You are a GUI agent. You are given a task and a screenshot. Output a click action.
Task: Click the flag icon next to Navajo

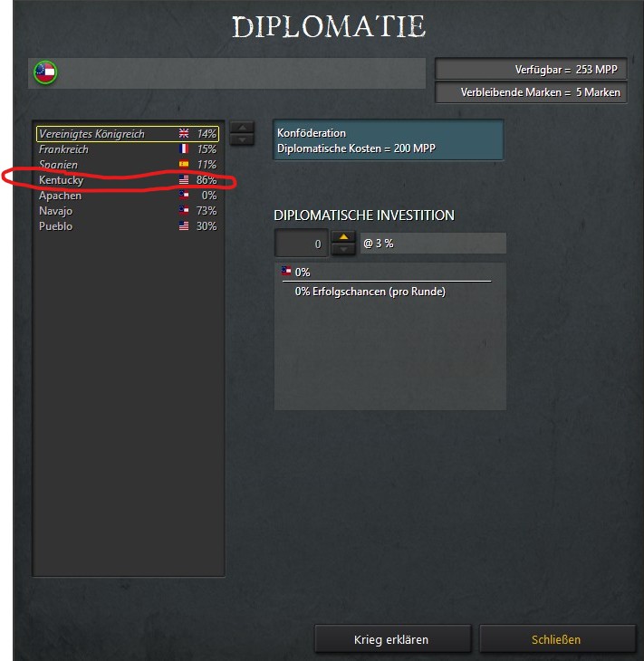tap(184, 210)
